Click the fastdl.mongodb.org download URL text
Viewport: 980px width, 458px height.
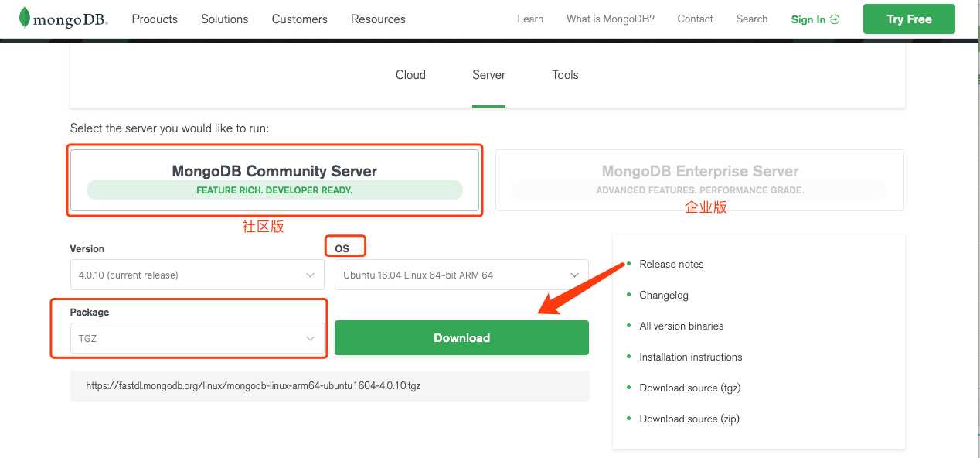click(x=254, y=385)
